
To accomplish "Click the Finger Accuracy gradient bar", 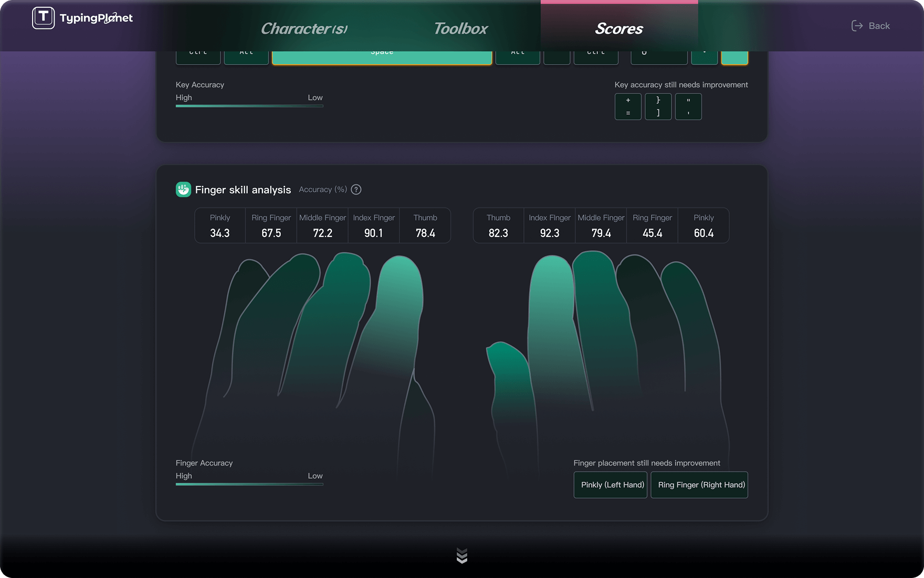I will tap(249, 484).
